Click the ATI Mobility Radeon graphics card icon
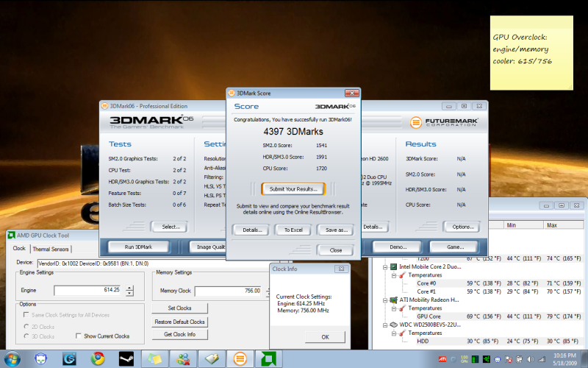The height and width of the screenshot is (368, 588). pos(393,300)
